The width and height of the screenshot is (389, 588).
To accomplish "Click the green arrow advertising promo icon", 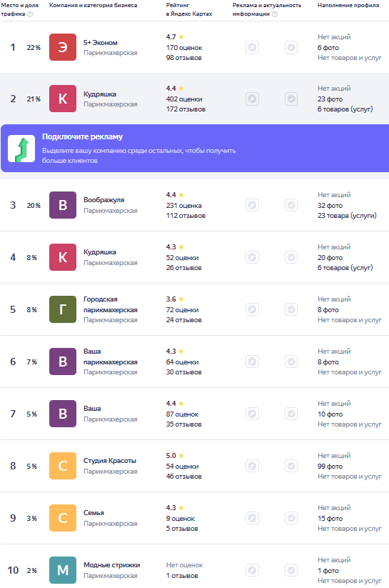I will click(21, 149).
